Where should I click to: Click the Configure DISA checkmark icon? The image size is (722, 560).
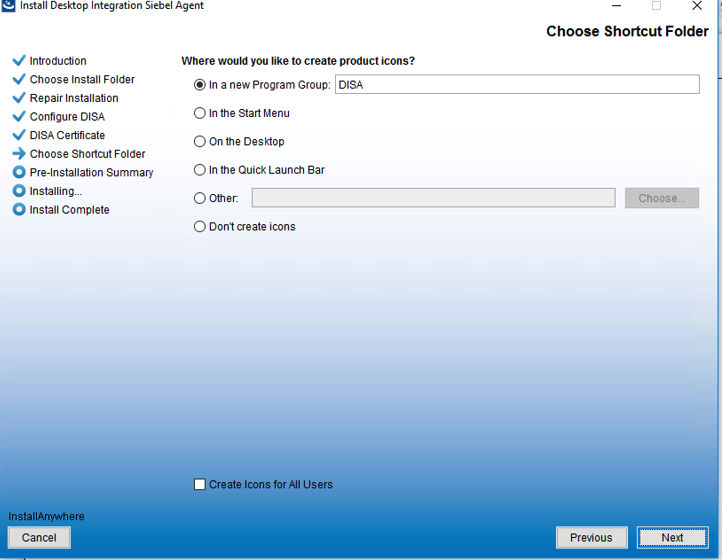[x=19, y=116]
